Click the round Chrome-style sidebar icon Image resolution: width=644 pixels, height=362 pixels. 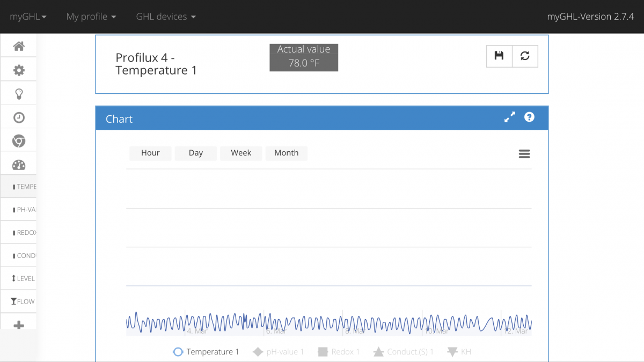(x=19, y=141)
